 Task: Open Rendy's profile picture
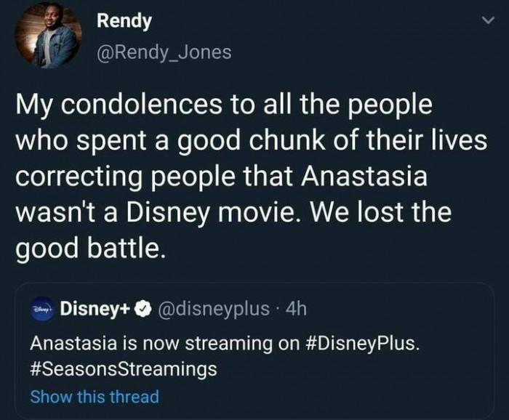click(48, 36)
